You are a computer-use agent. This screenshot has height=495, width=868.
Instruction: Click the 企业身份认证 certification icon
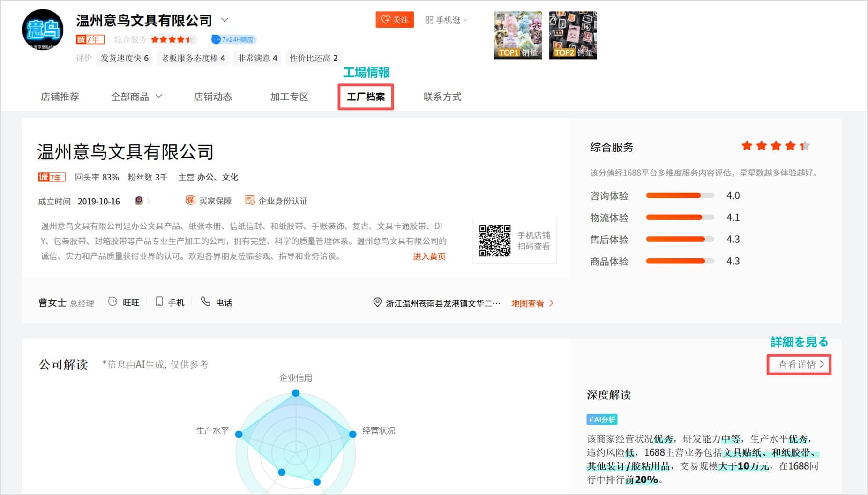tap(250, 201)
